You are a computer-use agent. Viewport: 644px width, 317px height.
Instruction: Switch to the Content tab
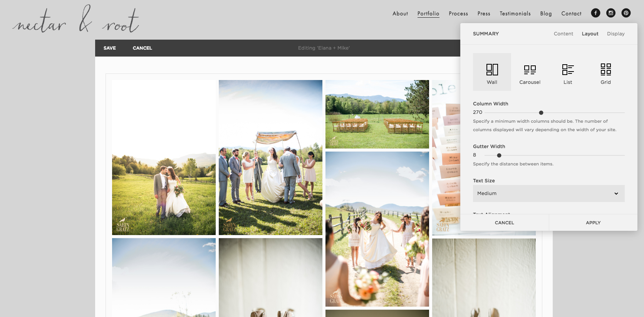click(563, 34)
